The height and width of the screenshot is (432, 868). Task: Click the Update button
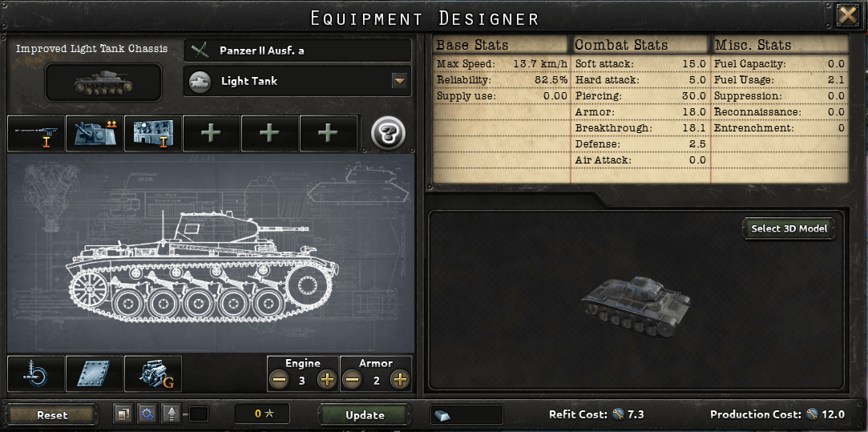tap(364, 415)
